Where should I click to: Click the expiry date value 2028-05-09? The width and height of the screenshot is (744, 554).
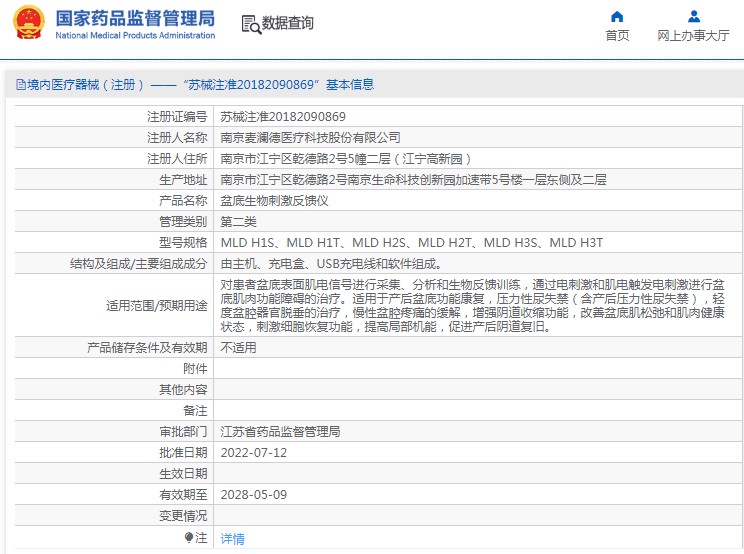tap(254, 495)
